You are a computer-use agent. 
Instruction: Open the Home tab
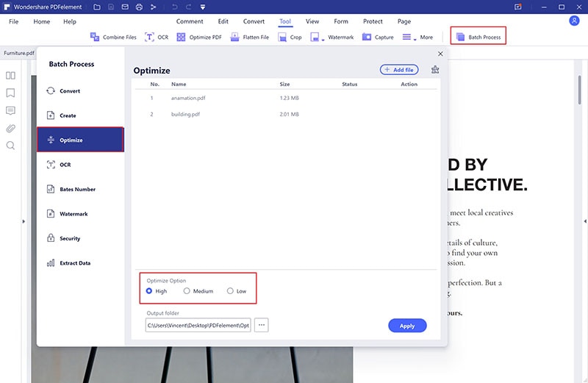pyautogui.click(x=42, y=21)
